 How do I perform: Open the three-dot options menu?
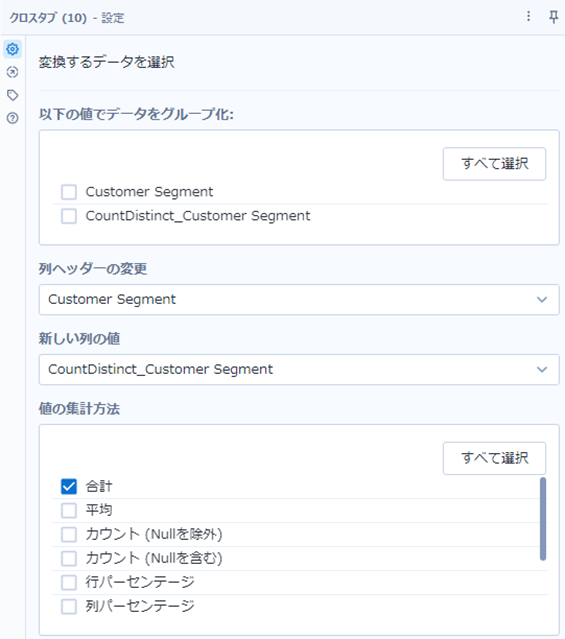(x=528, y=16)
